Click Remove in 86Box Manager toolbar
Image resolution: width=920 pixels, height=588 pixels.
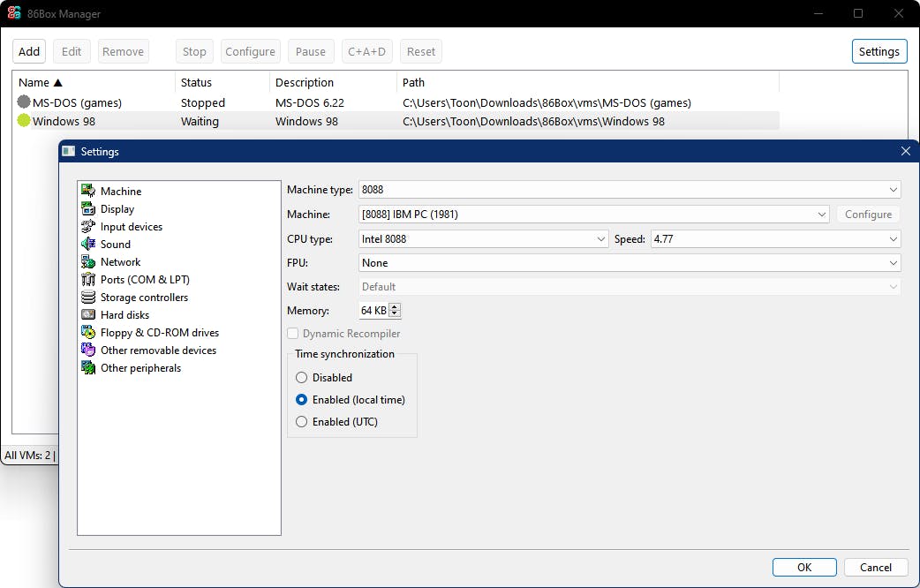[x=124, y=51]
